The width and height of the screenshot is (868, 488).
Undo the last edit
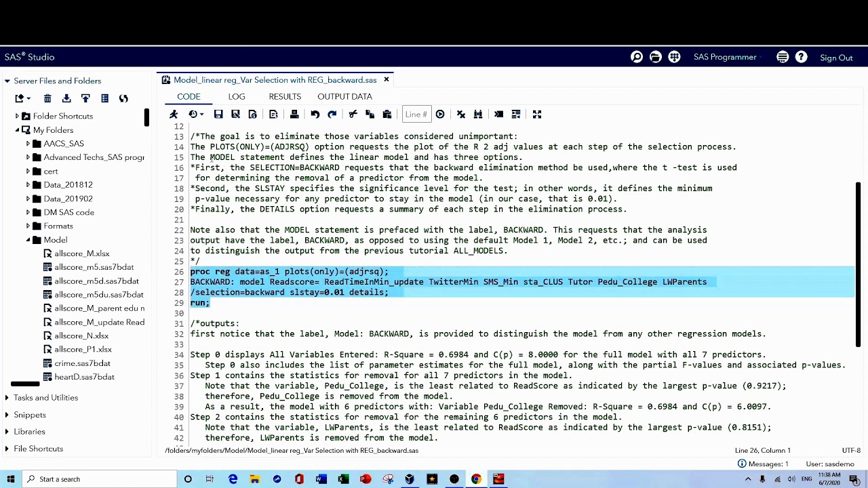pos(315,115)
